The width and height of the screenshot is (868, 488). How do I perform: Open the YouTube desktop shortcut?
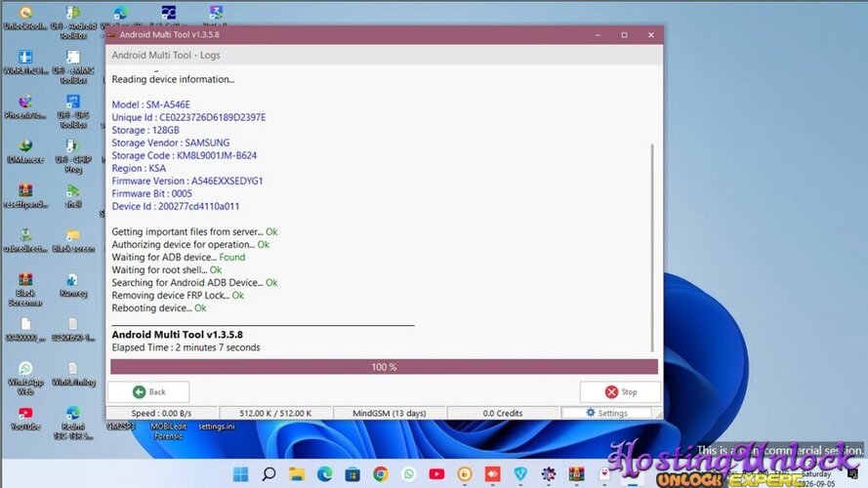tap(25, 419)
